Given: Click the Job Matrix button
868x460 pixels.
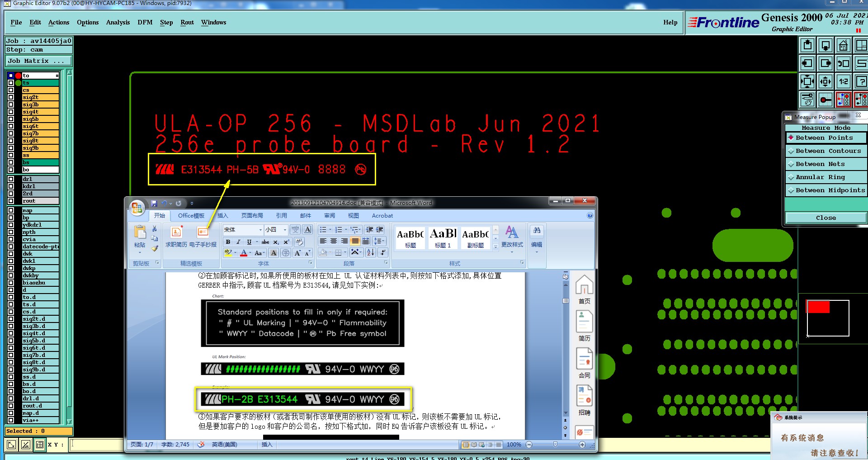Looking at the screenshot, I should (38, 61).
